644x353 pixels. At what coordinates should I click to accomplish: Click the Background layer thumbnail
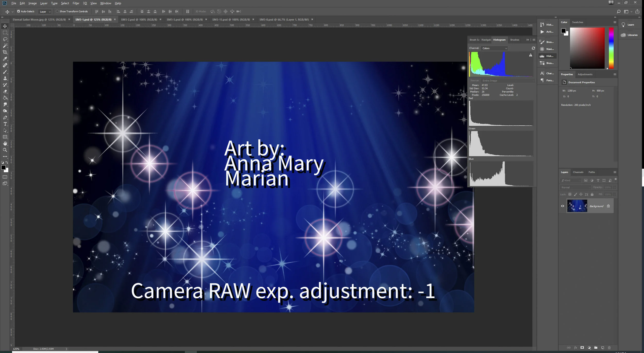[x=577, y=206]
